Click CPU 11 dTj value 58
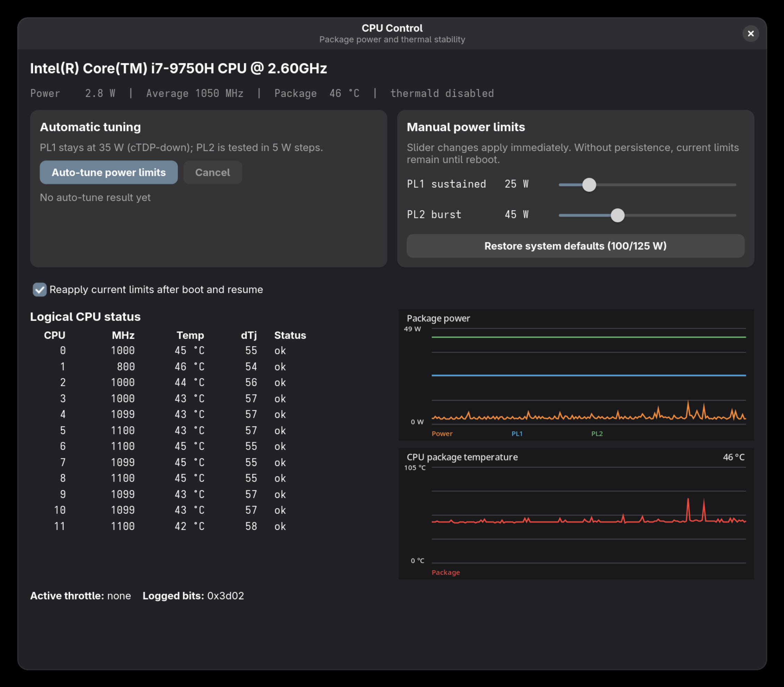 251,526
